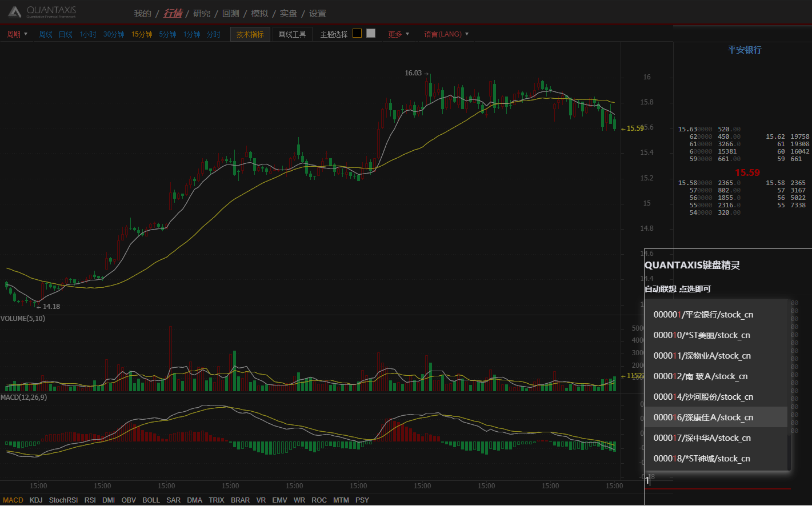Open the MTM indicator tab

tap(341, 500)
